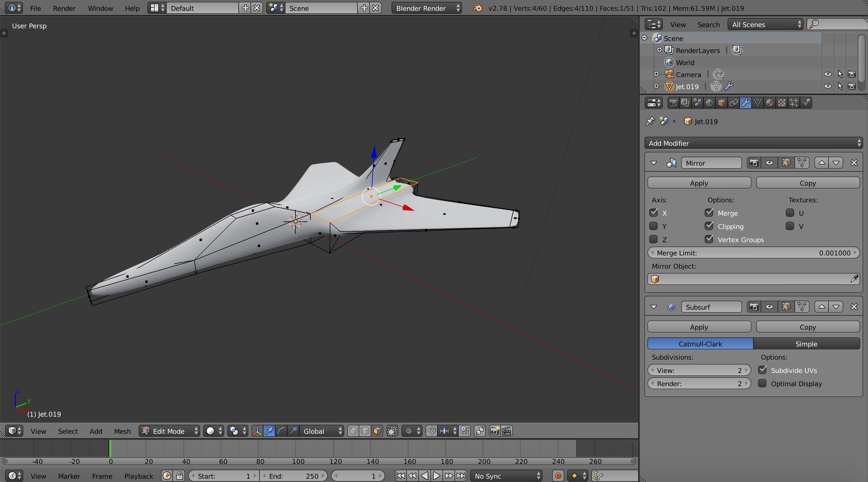Enable Optimal Display checkbox
The width and height of the screenshot is (868, 482).
click(762, 383)
